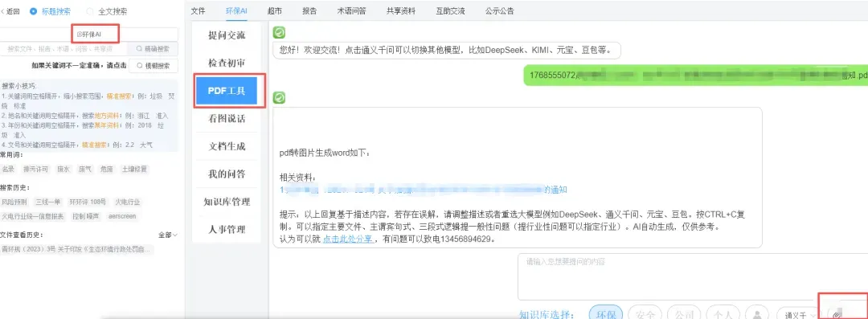Click the 模糊搜索 button
Screen dimensions: 868x319
[154, 65]
